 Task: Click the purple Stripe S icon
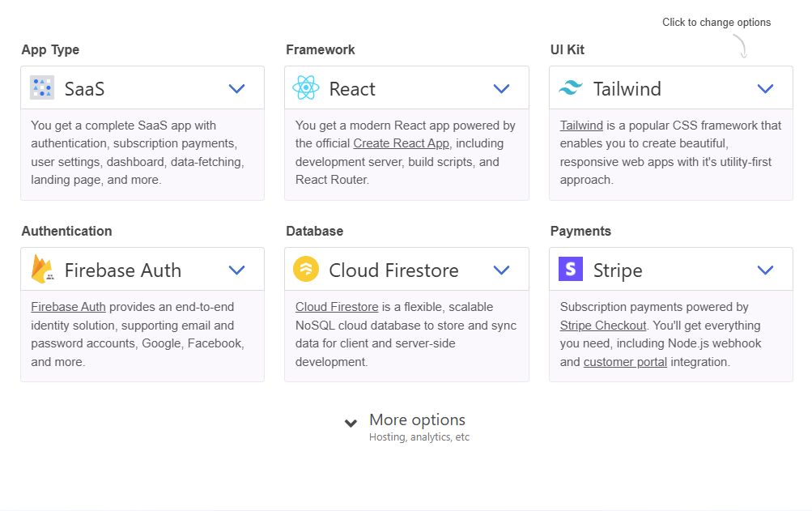tap(571, 269)
